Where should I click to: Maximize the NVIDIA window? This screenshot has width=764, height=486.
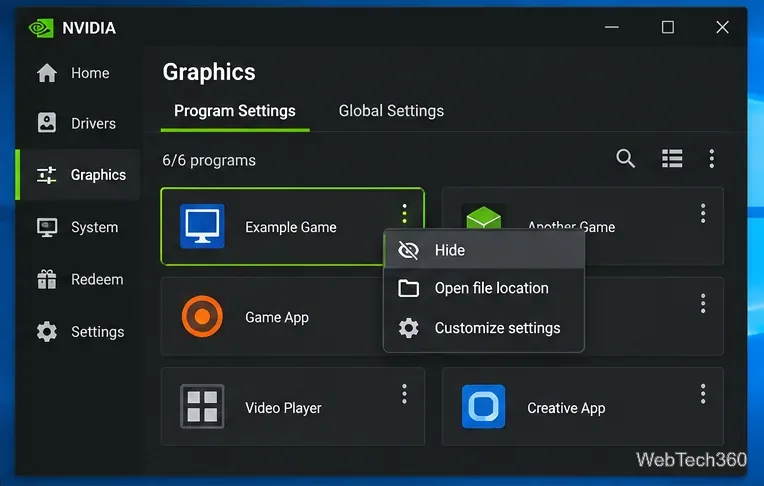tap(668, 27)
